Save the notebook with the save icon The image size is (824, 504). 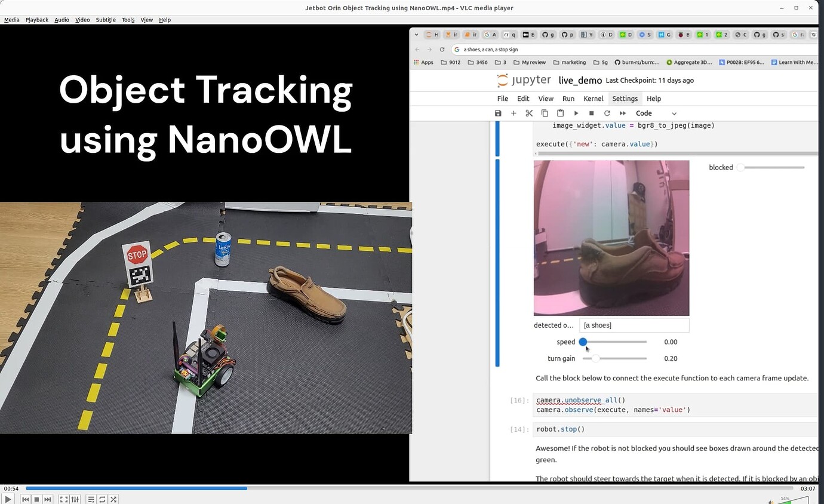(x=498, y=113)
